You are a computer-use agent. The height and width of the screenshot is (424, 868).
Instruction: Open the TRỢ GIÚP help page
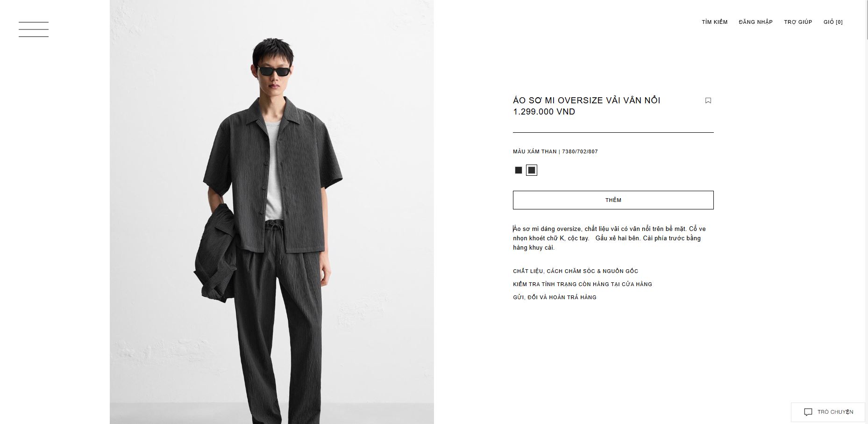click(x=798, y=22)
